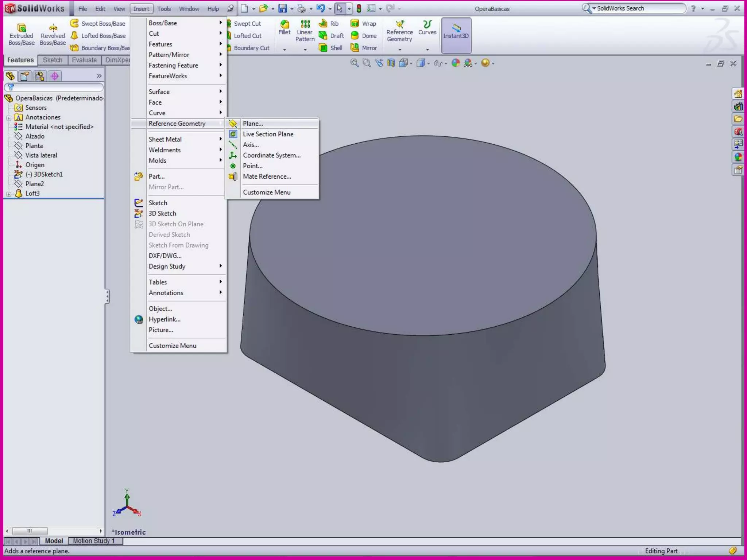Screen dimensions: 747x560
Task: Open the Motion Study 1 tab
Action: point(94,541)
